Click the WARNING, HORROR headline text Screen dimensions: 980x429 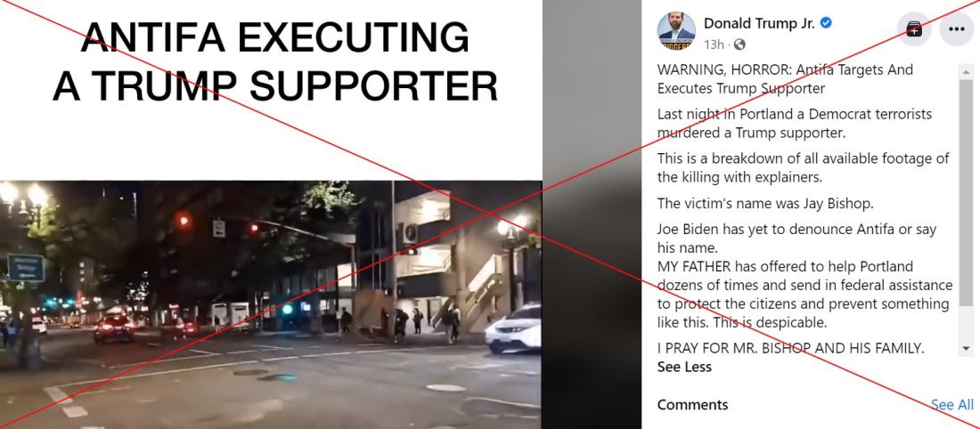[785, 78]
